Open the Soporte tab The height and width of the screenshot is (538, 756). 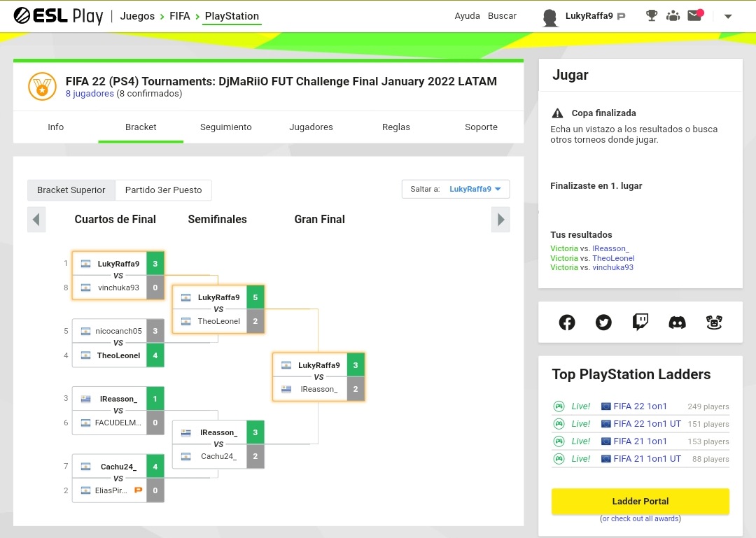(x=481, y=127)
